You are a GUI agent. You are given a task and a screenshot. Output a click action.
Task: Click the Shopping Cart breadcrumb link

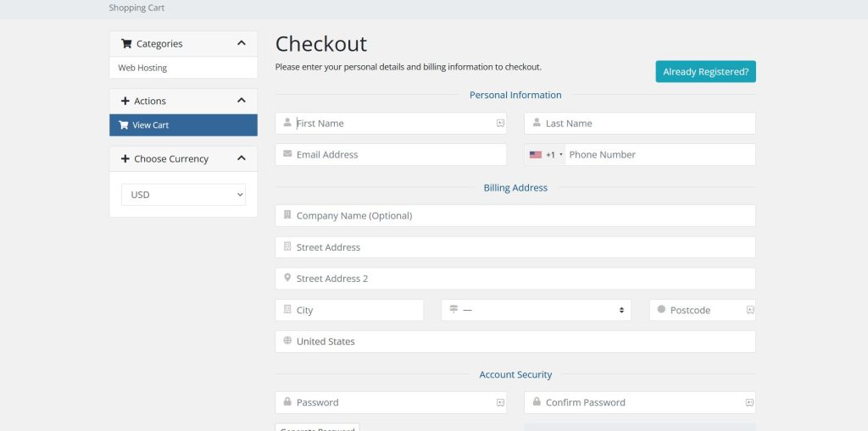(x=136, y=8)
